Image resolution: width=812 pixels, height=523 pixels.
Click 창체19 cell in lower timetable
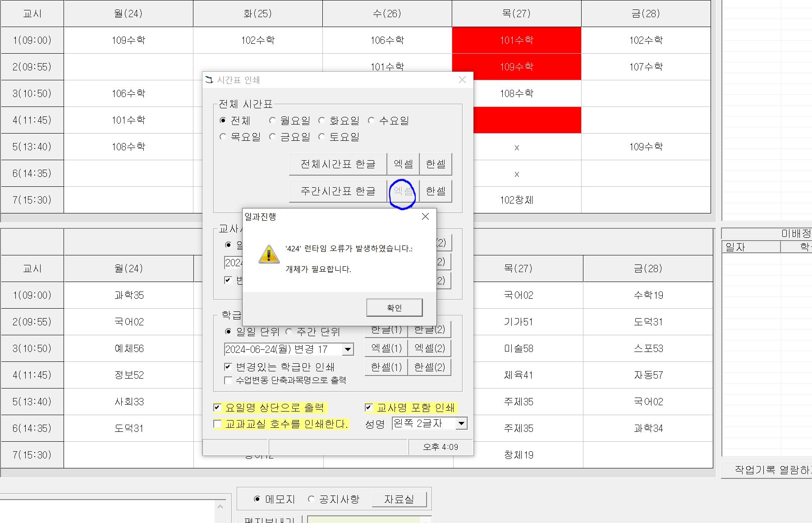pos(518,455)
